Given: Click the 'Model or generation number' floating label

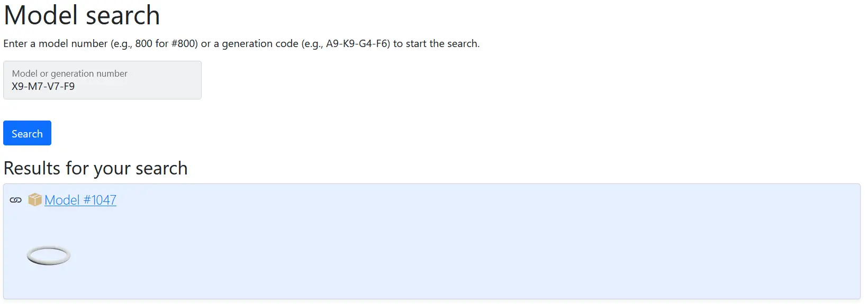Looking at the screenshot, I should [x=70, y=73].
